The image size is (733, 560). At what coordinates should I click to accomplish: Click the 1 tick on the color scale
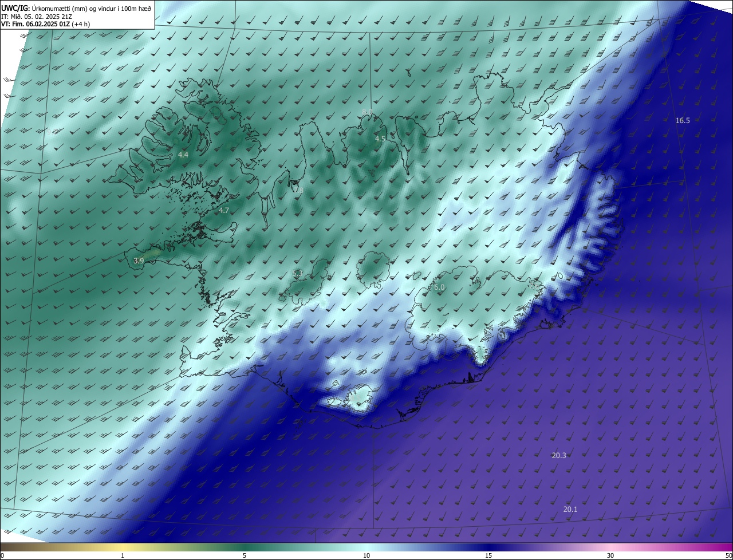tap(123, 555)
